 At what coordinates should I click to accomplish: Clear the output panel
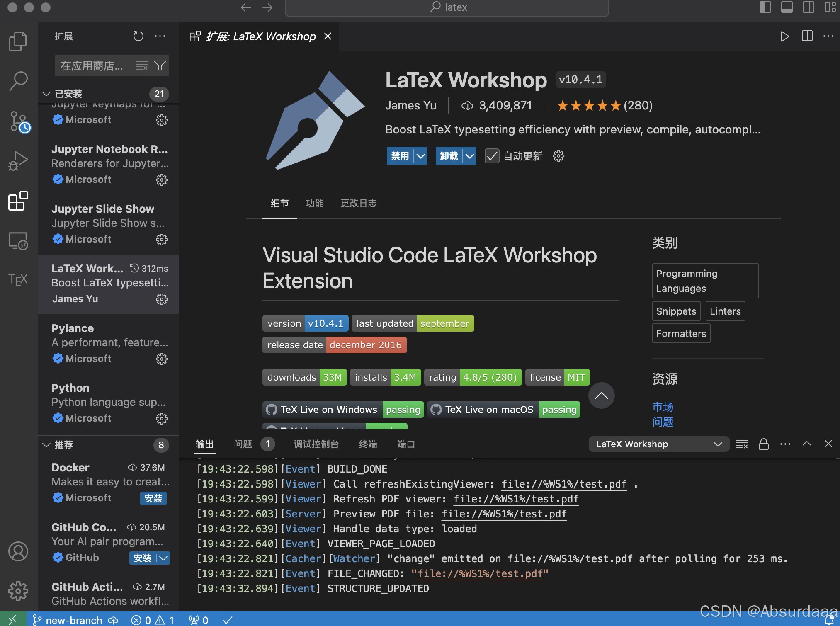[742, 444]
